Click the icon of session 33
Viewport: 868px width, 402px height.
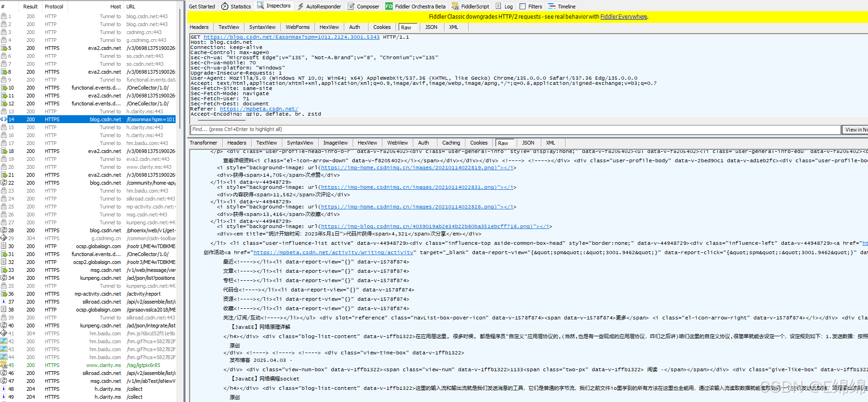(4, 270)
